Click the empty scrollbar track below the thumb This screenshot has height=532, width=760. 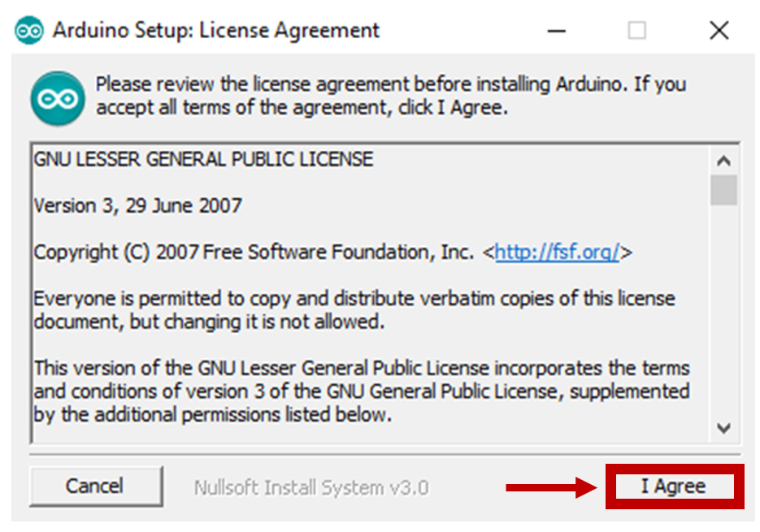(x=724, y=317)
